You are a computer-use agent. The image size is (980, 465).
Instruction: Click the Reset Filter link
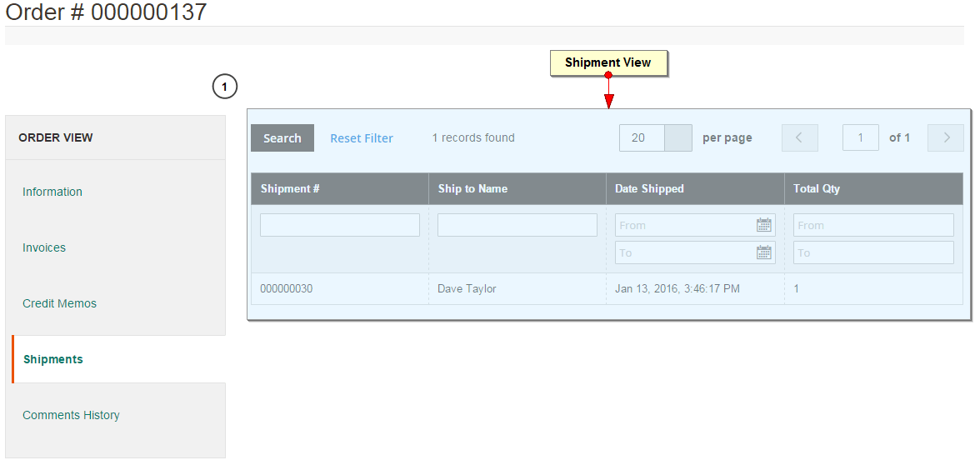(362, 138)
